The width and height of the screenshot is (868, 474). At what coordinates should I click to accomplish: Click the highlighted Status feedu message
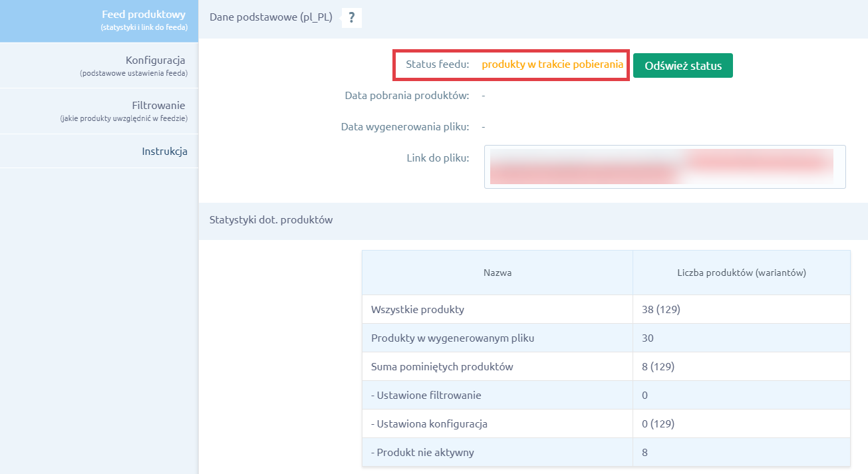pyautogui.click(x=551, y=65)
